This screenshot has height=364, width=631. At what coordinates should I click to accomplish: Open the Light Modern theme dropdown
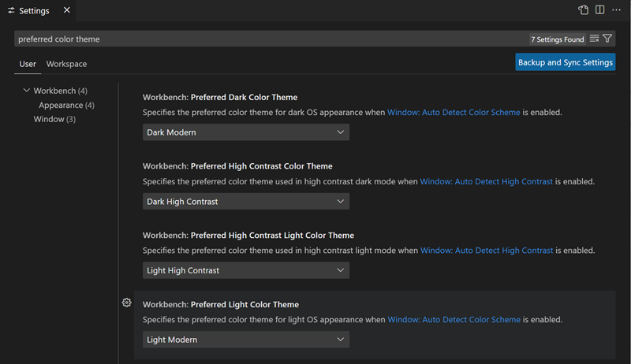pos(246,340)
